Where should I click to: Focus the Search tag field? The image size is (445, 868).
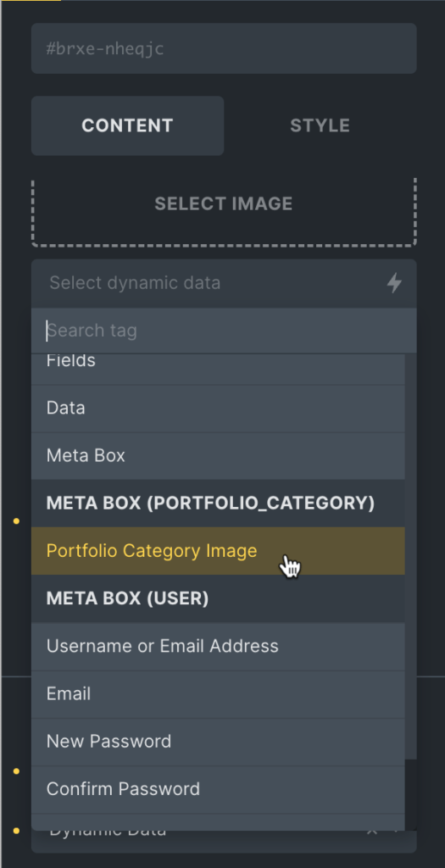[x=224, y=331]
